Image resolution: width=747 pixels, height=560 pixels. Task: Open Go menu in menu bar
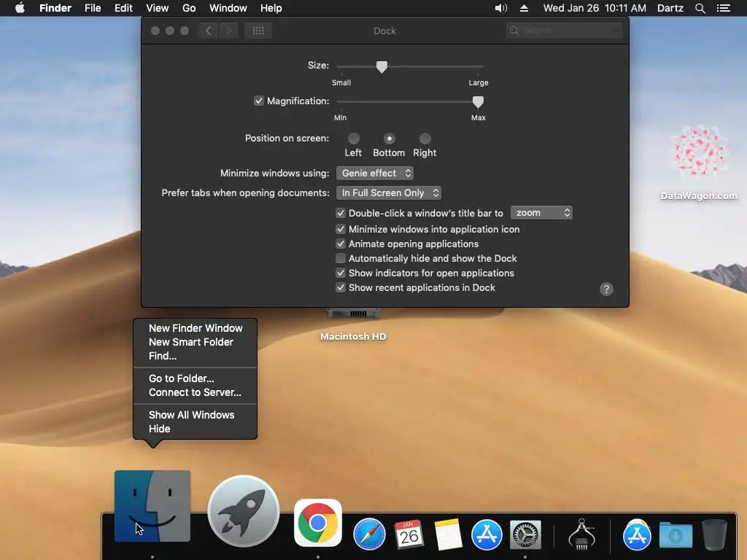click(x=189, y=8)
